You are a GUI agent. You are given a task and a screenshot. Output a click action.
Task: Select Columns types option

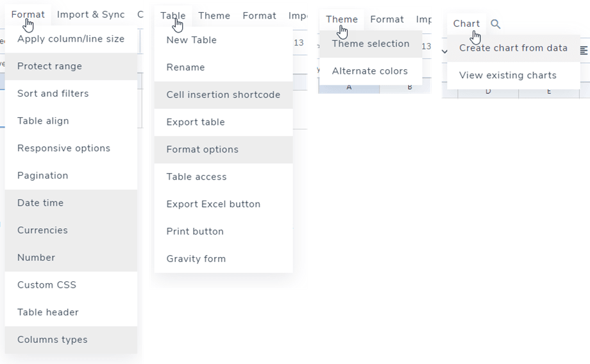(52, 340)
